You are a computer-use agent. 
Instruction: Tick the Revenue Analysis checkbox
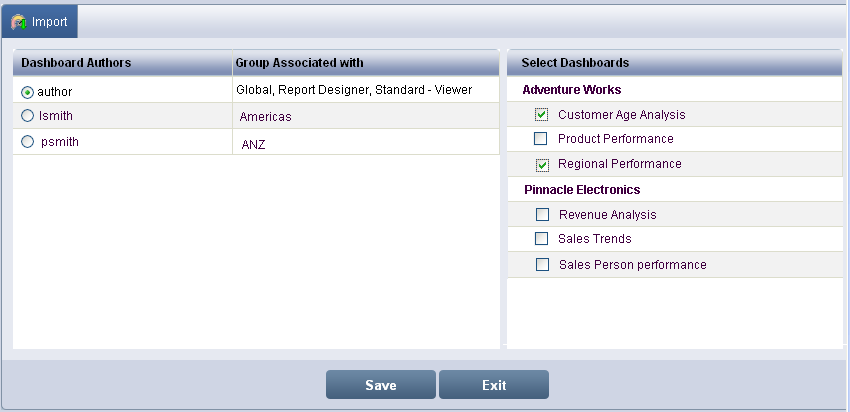[542, 214]
